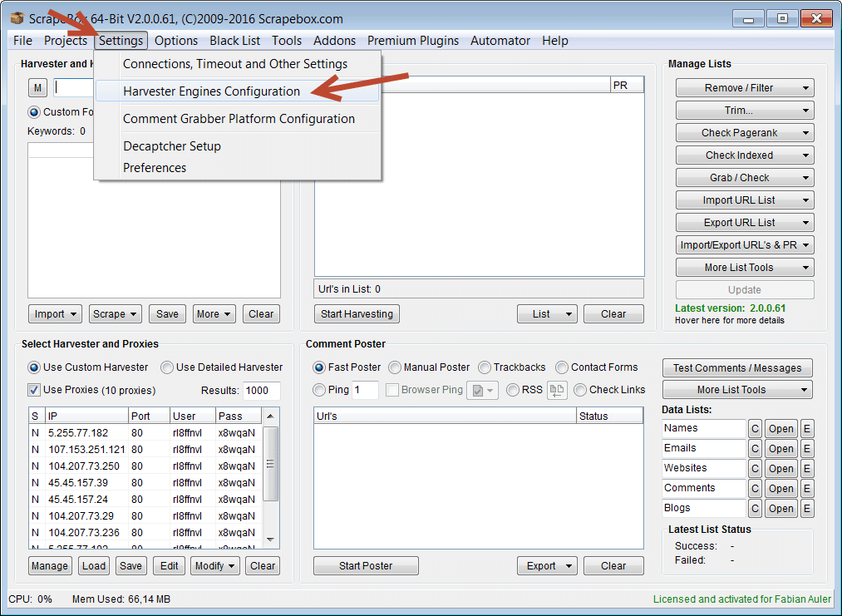Click the proxies Manage button
842x616 pixels.
click(x=50, y=566)
